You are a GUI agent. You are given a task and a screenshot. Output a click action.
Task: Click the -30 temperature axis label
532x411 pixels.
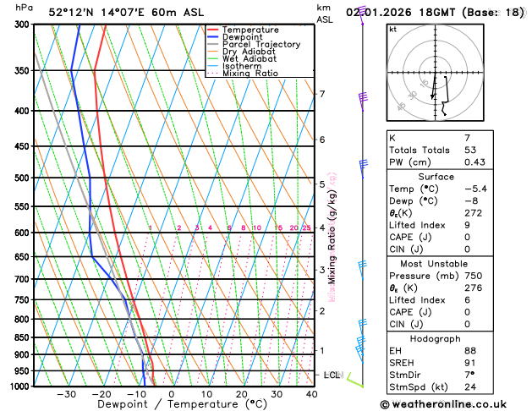(x=67, y=394)
